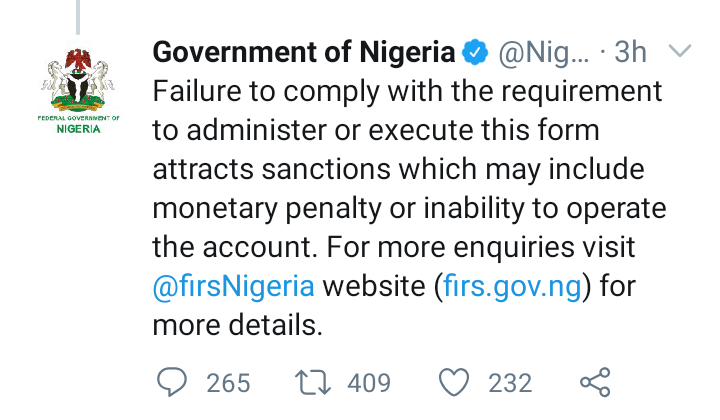Click the 'attracts sanctions' tweet line
Image resolution: width=720 pixels, height=420 pixels.
[398, 170]
